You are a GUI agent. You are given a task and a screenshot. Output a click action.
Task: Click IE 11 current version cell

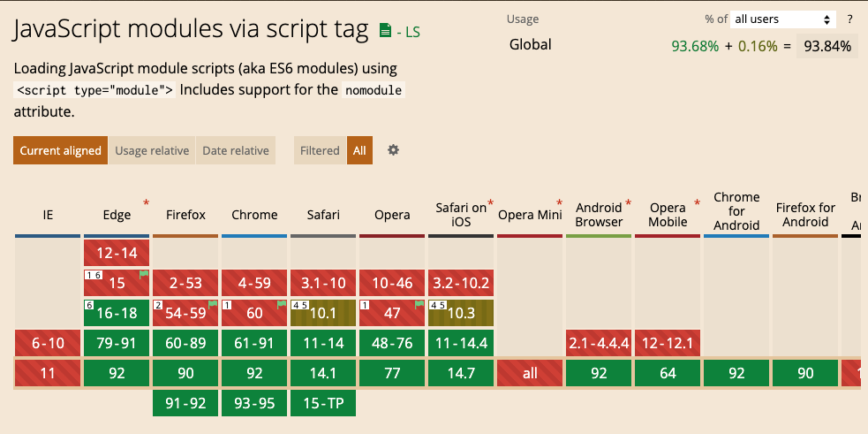tap(48, 373)
